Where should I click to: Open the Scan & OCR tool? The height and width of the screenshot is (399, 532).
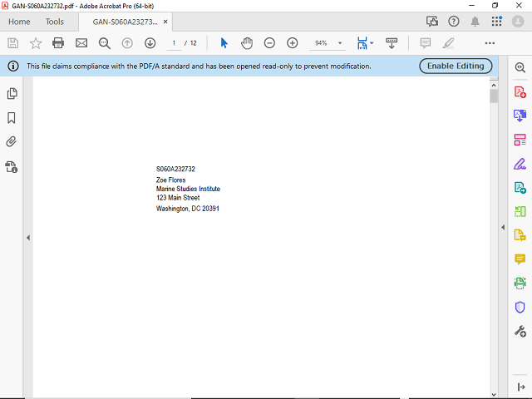coord(520,283)
